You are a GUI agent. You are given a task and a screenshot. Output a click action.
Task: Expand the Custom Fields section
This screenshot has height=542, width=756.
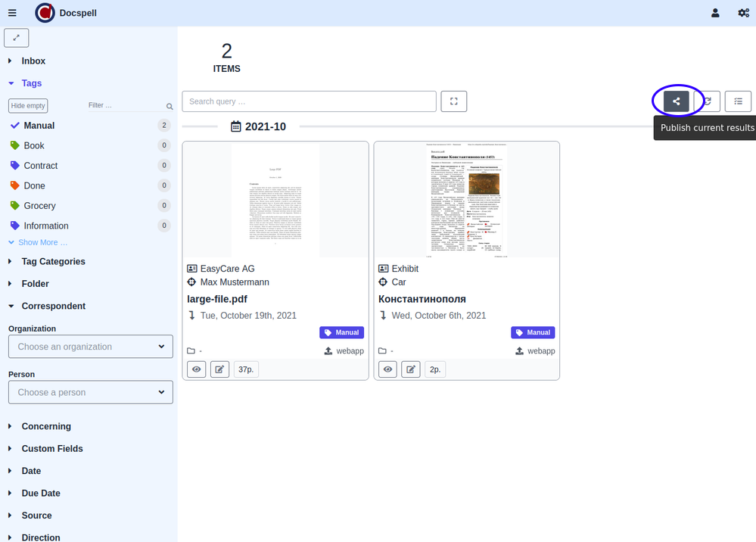click(x=52, y=449)
